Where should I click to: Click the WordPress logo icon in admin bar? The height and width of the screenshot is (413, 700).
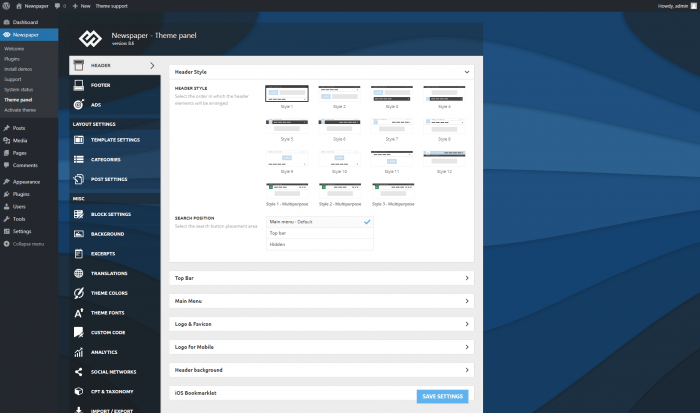6,6
